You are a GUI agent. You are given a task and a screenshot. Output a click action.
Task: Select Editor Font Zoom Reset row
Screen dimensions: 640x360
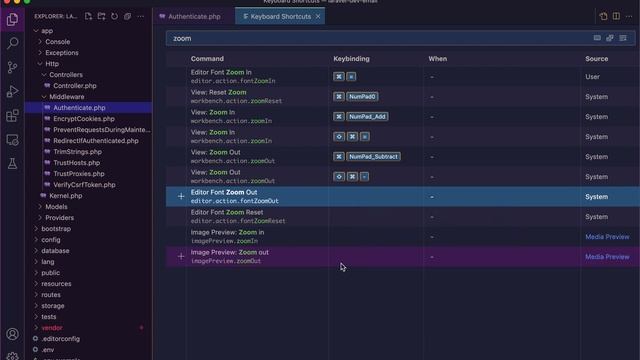[x=402, y=216]
